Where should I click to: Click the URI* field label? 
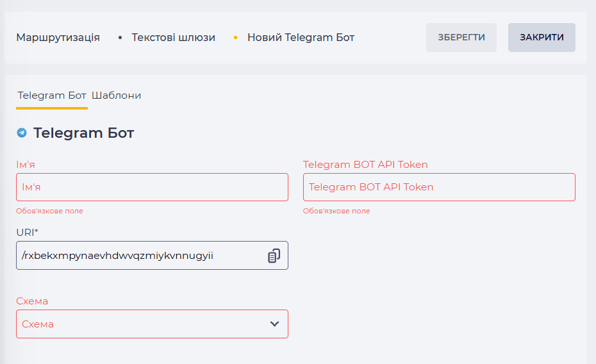coord(28,232)
